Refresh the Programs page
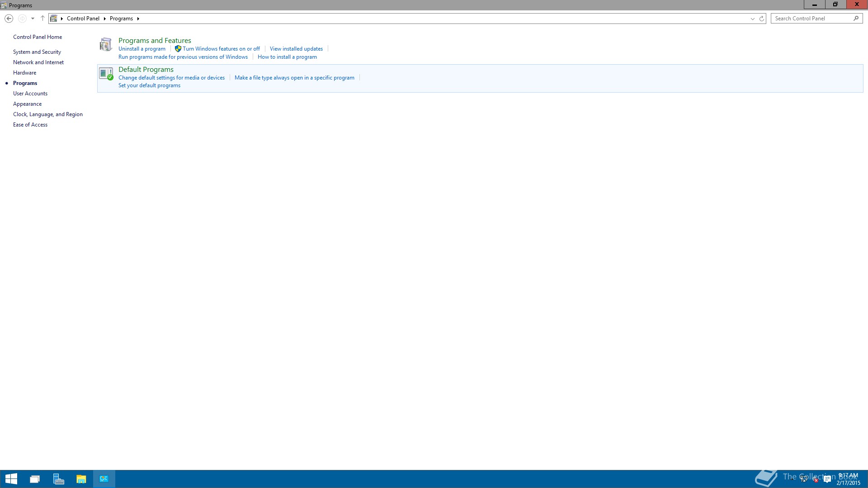 762,19
